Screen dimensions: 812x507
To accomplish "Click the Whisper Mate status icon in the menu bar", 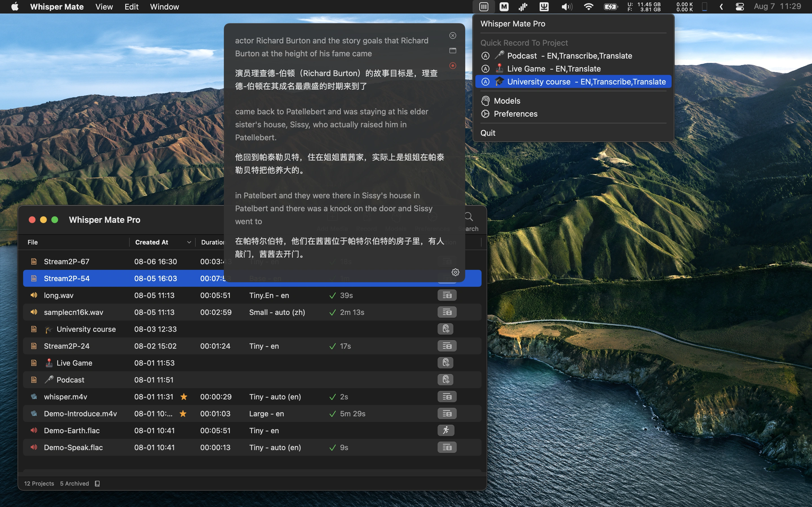I will click(483, 6).
